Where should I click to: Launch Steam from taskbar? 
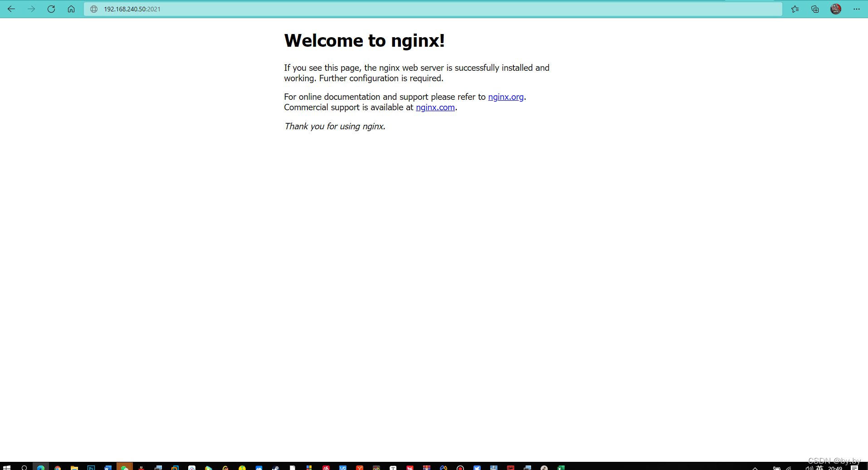[x=276, y=467]
